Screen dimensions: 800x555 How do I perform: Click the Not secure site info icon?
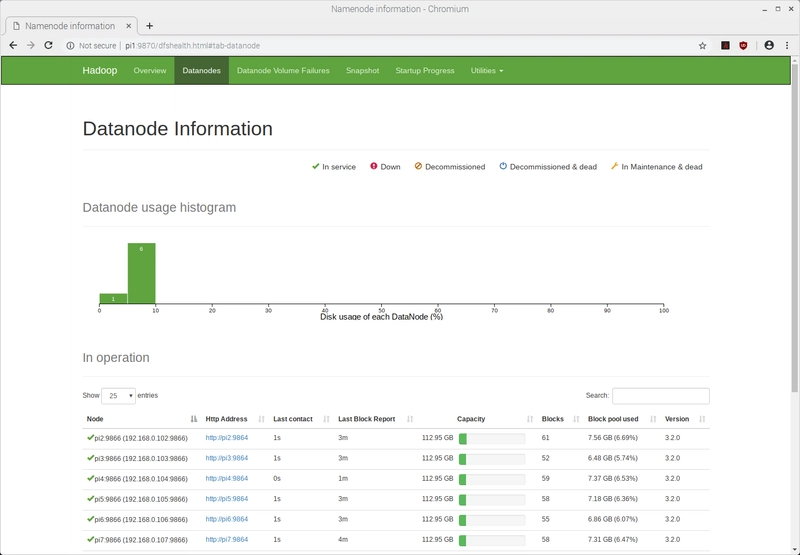pos(70,45)
